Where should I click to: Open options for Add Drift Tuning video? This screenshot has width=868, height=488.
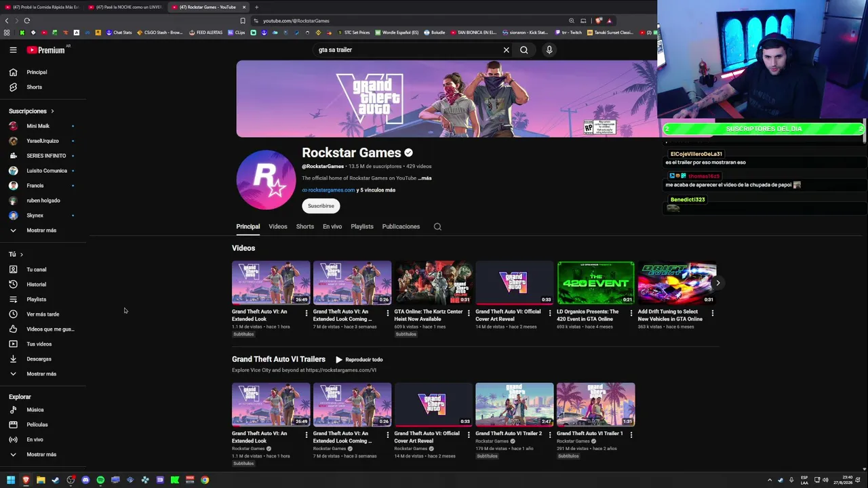pyautogui.click(x=712, y=313)
